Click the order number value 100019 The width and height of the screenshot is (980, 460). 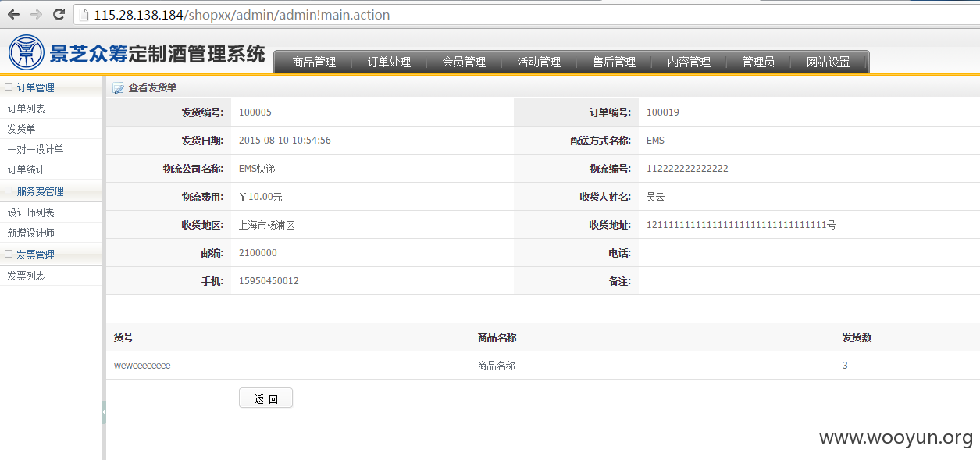coord(663,112)
